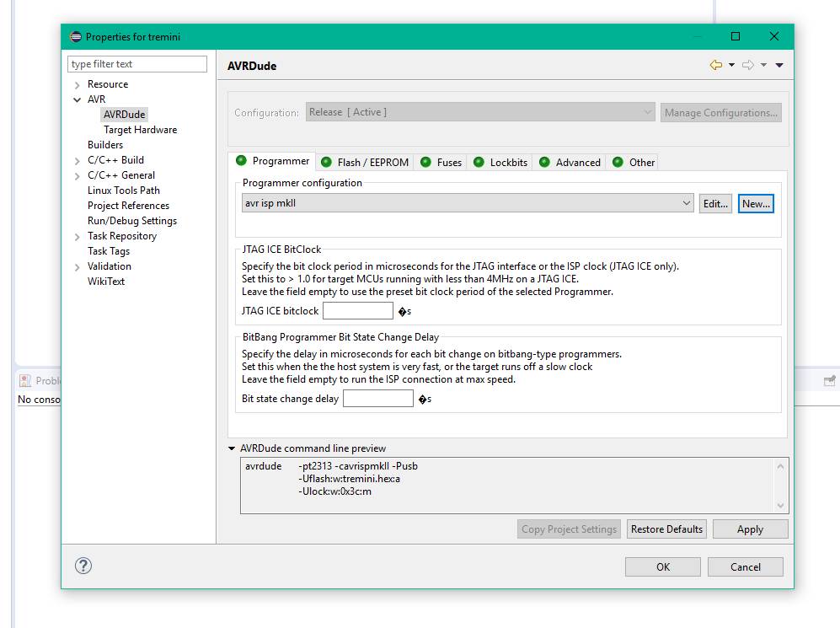Screen dimensions: 840x628
Task: Click the console icon at the right edge
Action: coord(829,381)
